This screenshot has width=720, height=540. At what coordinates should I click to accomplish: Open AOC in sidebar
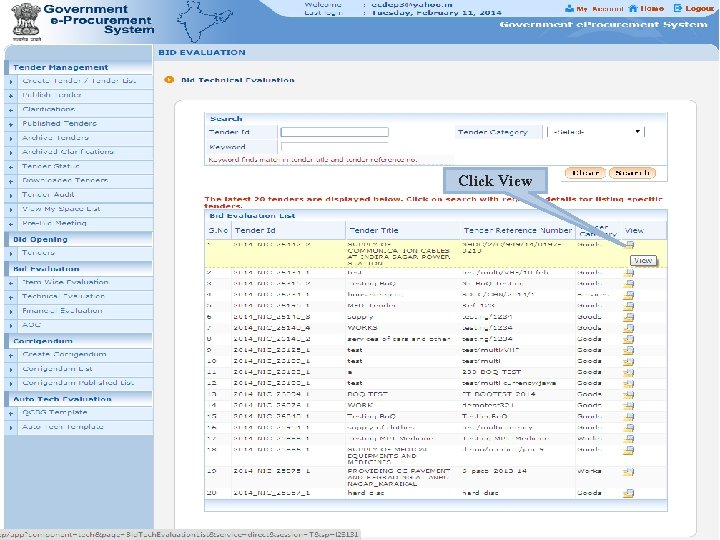point(31,325)
